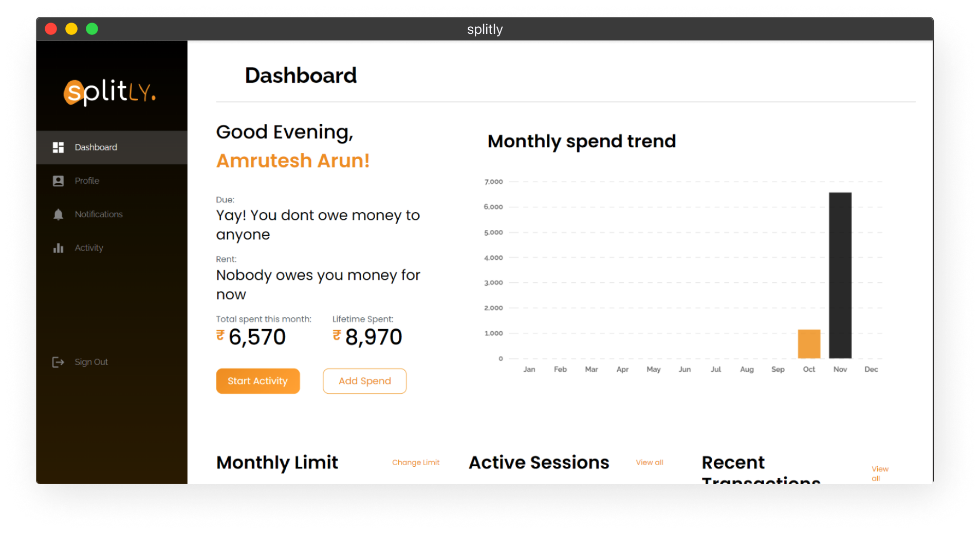Open the Notifications menu item
Viewport: 980px width, 533px height.
tap(112, 214)
